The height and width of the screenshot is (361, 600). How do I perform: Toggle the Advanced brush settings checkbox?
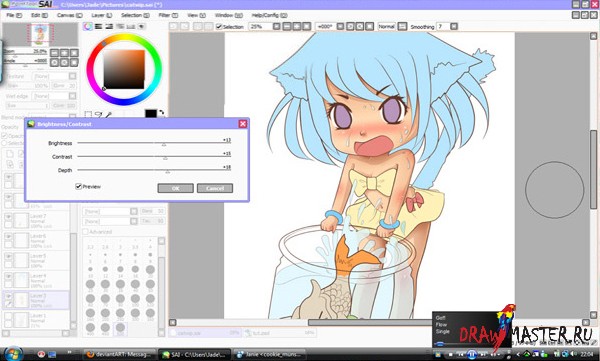(85, 232)
